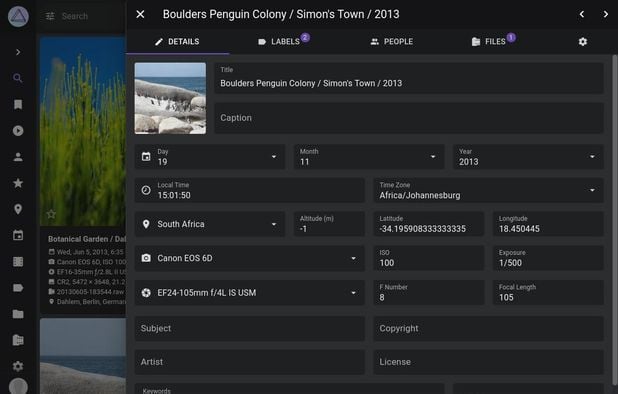The width and height of the screenshot is (618, 394).
Task: Open the Time Zone dropdown Africa/Johannesburg
Action: point(488,190)
